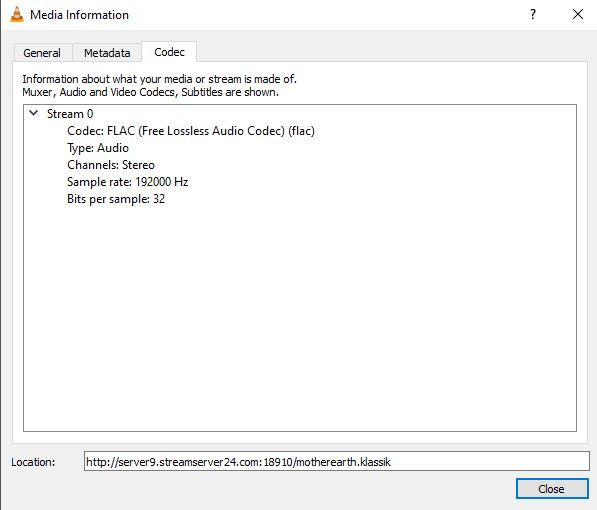The height and width of the screenshot is (510, 597).
Task: Click into the Location URL field
Action: (x=337, y=462)
